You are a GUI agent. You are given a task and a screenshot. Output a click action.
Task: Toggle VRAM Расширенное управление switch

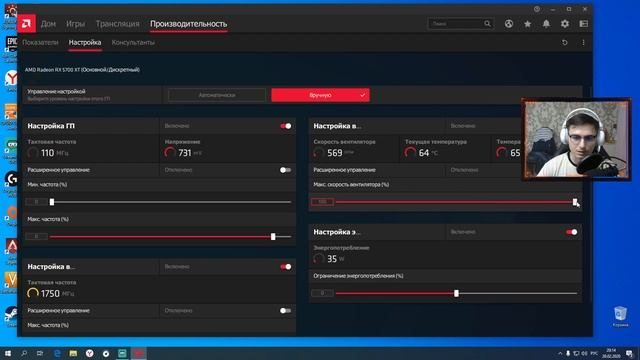click(286, 311)
